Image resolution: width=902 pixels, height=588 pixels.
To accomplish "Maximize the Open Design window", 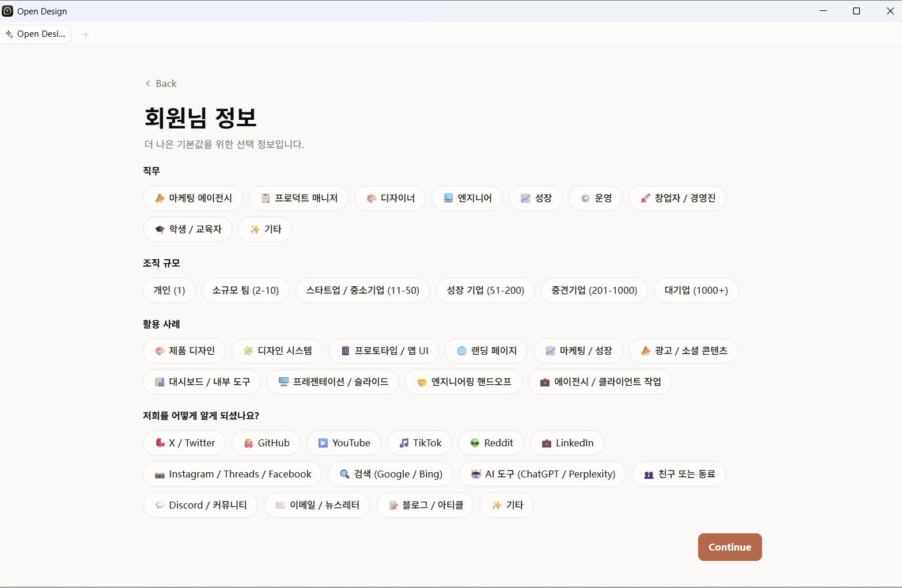I will click(856, 11).
